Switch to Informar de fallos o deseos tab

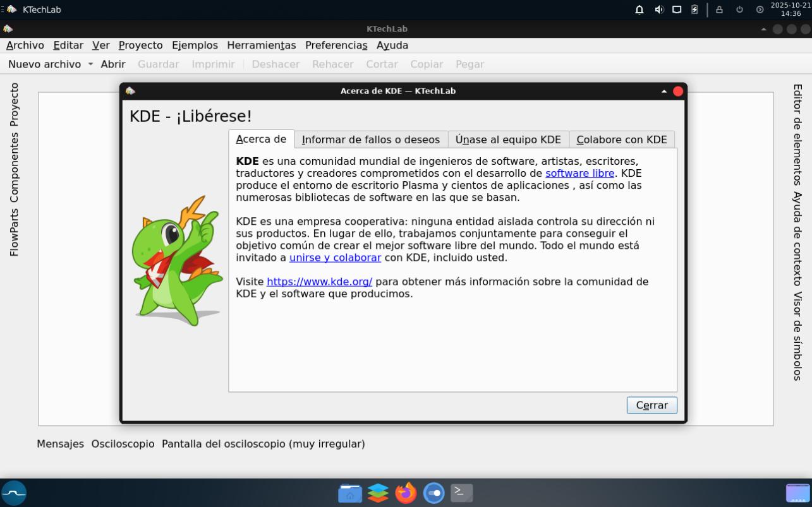pos(370,140)
